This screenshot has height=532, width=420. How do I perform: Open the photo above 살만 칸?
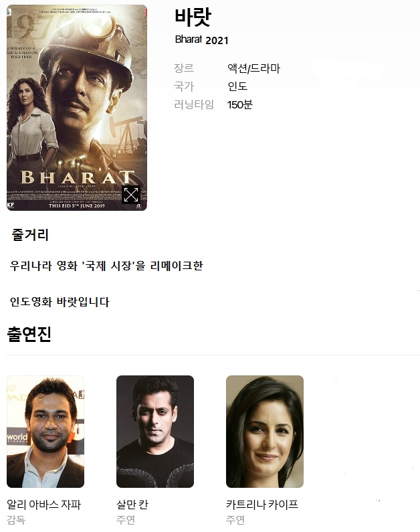[155, 432]
